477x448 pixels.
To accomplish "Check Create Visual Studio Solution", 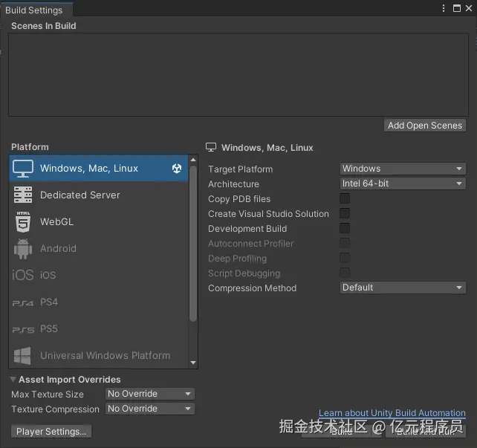I will click(x=345, y=213).
